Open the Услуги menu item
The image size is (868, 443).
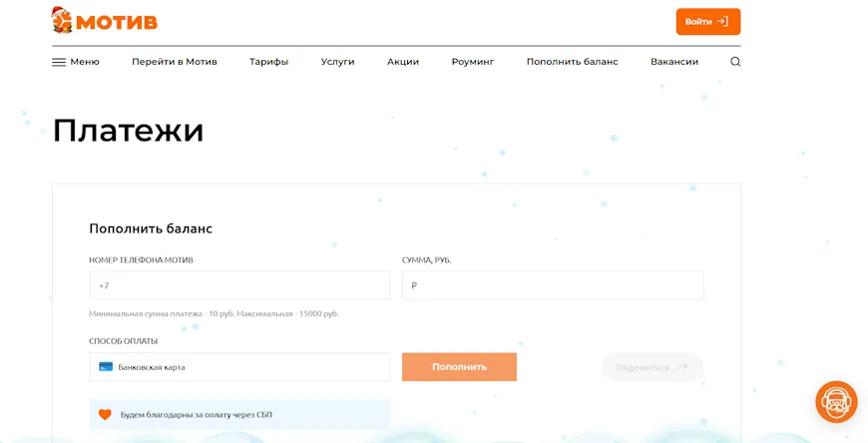337,62
